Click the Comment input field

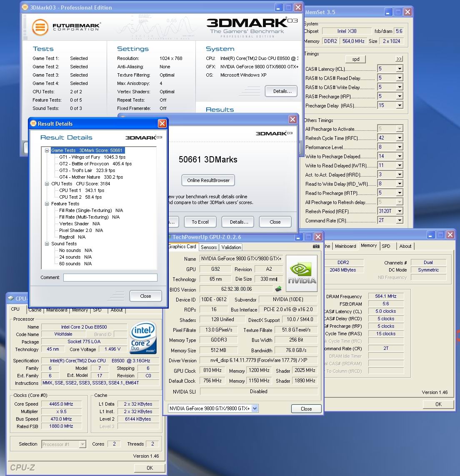point(110,277)
